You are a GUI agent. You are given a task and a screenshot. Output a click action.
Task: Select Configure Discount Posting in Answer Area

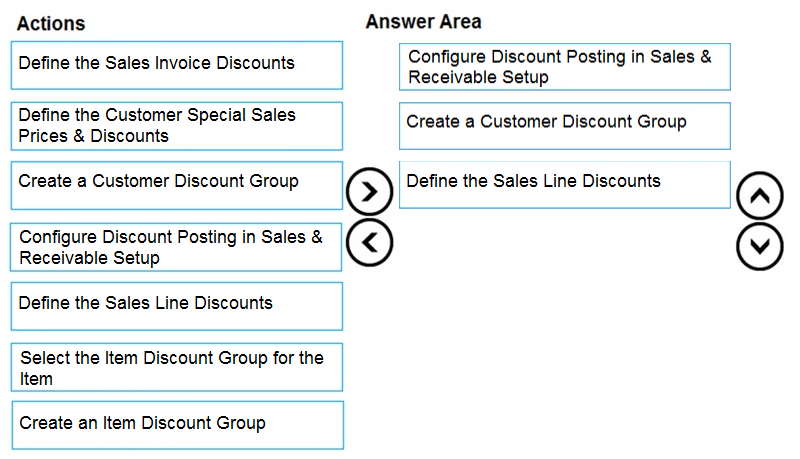tap(565, 67)
